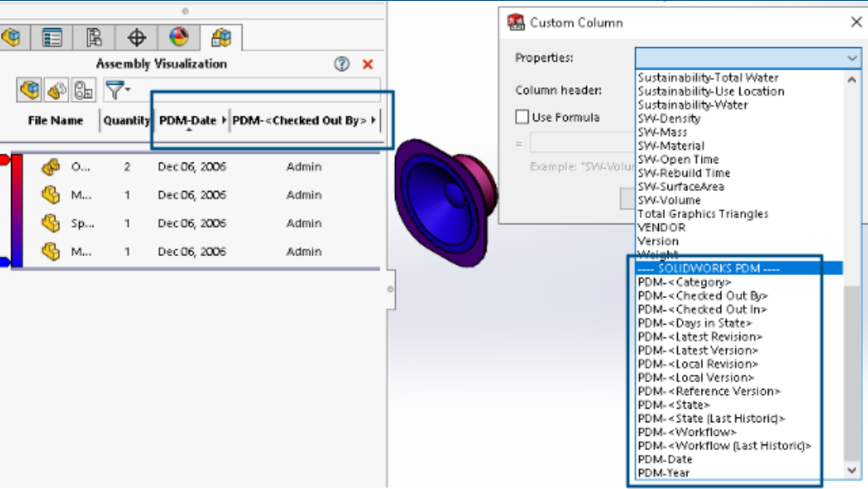The width and height of the screenshot is (868, 489).
Task: Open the DisplayManager color ball tab
Action: pos(178,38)
